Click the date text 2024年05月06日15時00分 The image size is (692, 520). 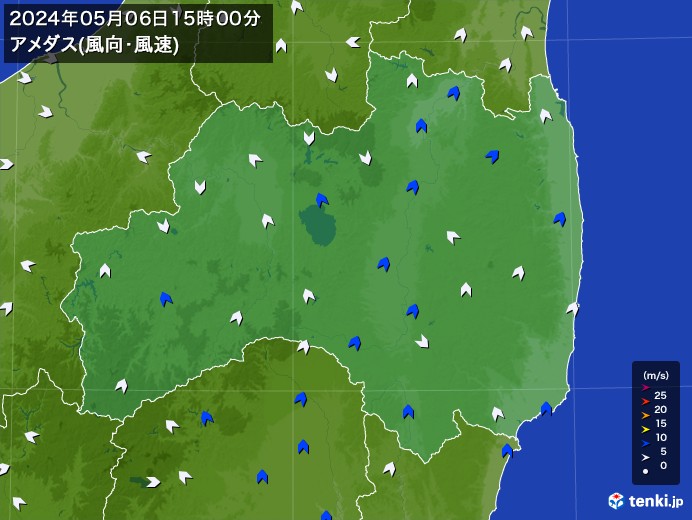pos(135,19)
